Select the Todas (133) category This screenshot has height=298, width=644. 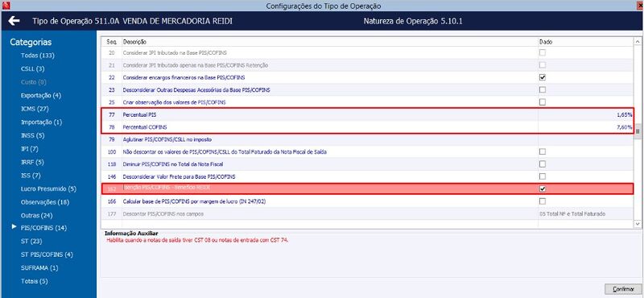pyautogui.click(x=38, y=56)
